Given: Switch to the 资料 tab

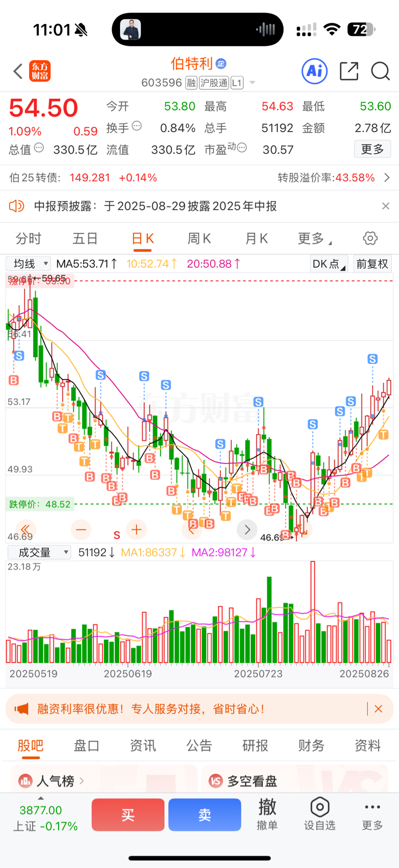Looking at the screenshot, I should pos(367,746).
